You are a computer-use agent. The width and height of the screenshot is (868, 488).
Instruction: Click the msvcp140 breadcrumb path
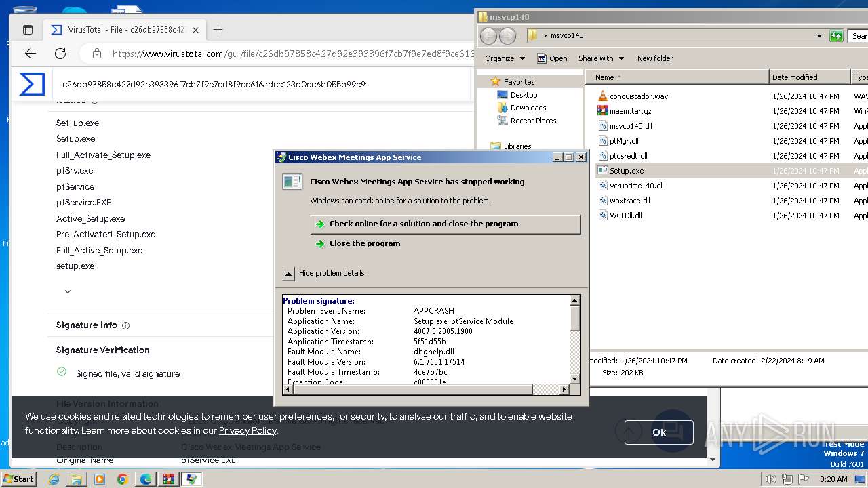pyautogui.click(x=567, y=35)
